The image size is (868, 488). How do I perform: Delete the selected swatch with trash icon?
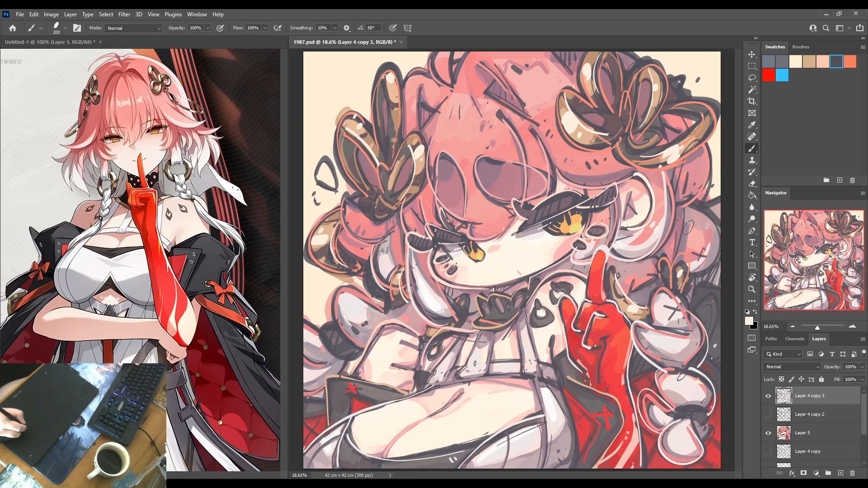[x=853, y=180]
